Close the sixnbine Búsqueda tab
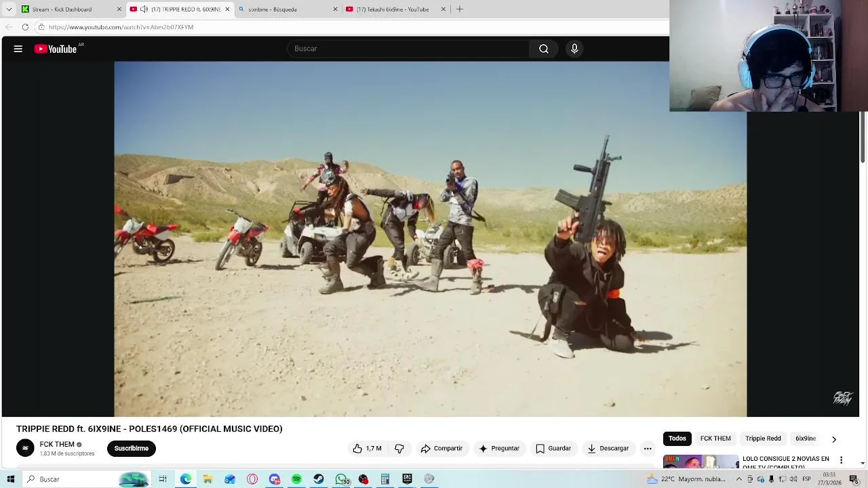 335,9
